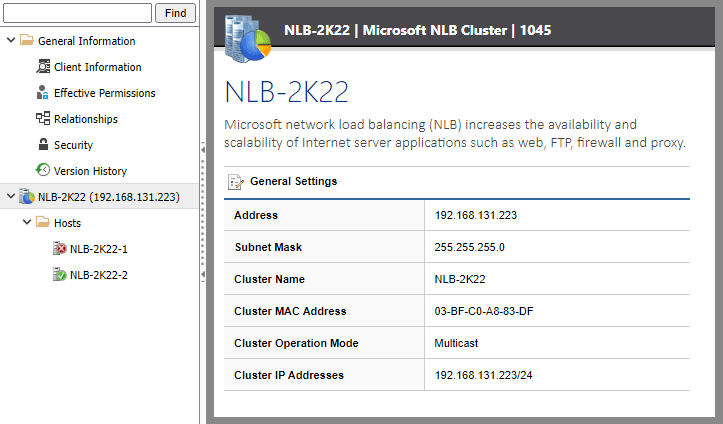Click the Cluster Operation Mode label

tap(296, 343)
